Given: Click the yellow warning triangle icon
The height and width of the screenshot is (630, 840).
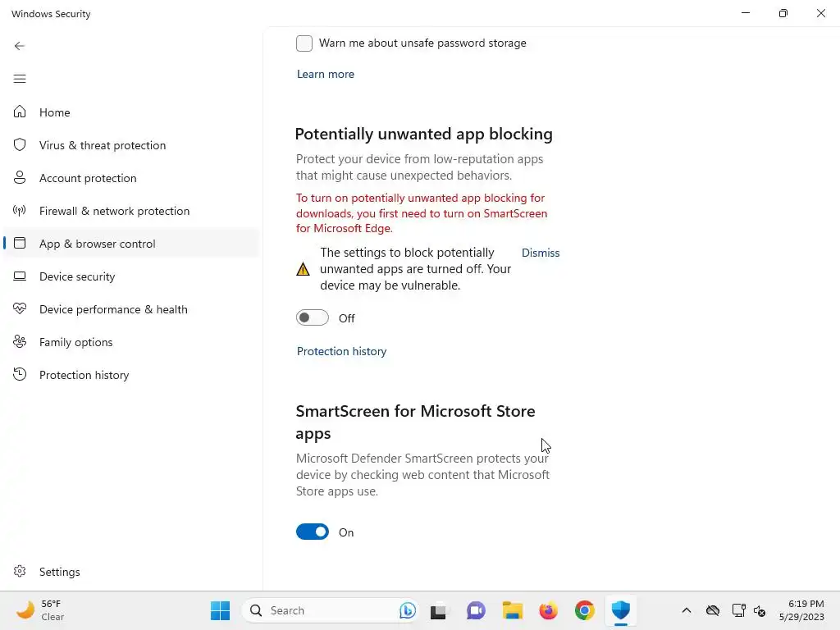Looking at the screenshot, I should pos(304,269).
